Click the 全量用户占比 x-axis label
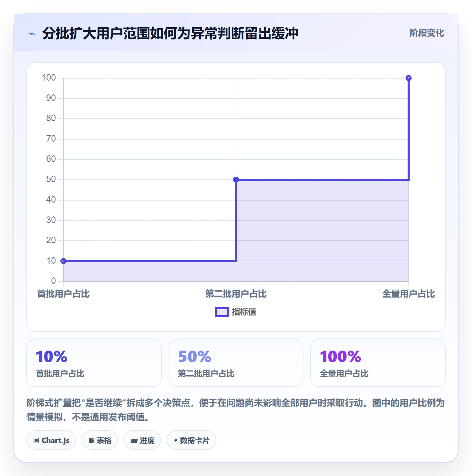472x476 pixels. coord(409,294)
